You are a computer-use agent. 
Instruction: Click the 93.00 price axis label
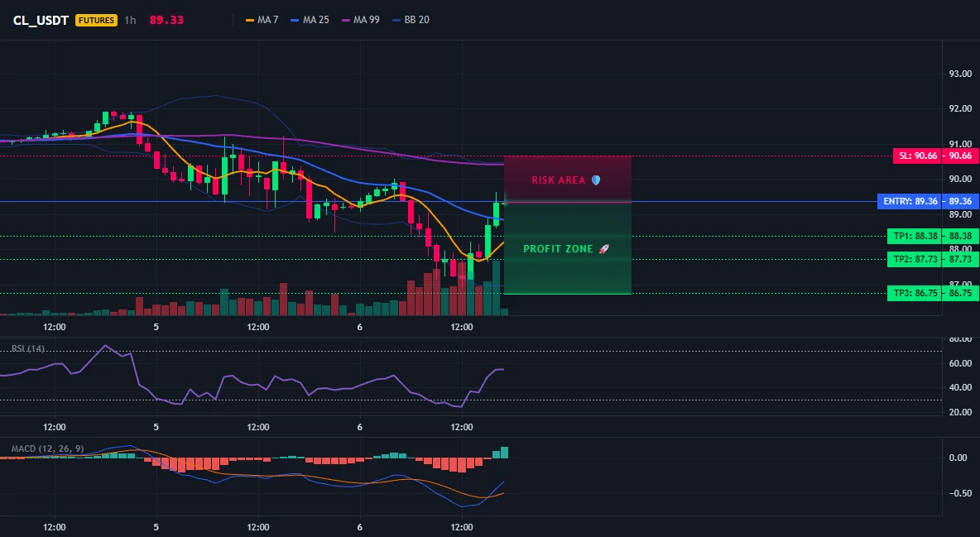point(960,74)
